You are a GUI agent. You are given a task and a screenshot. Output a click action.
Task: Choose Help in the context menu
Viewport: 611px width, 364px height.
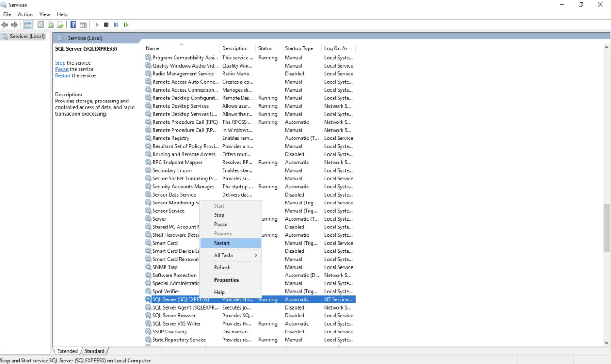[x=230, y=293]
